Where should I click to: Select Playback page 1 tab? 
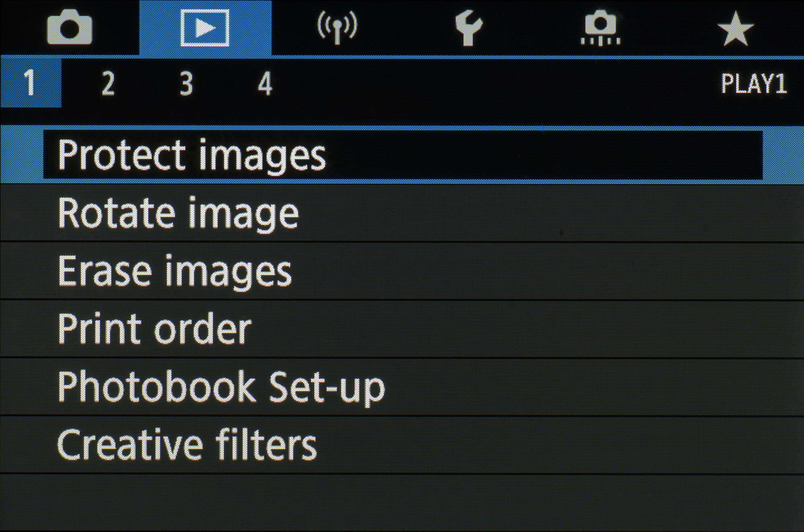pyautogui.click(x=30, y=83)
